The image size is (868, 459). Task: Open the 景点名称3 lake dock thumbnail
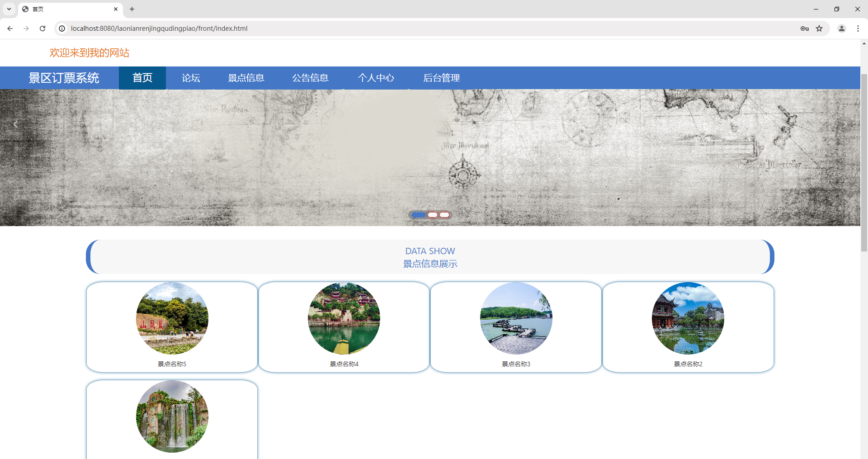[x=516, y=318]
